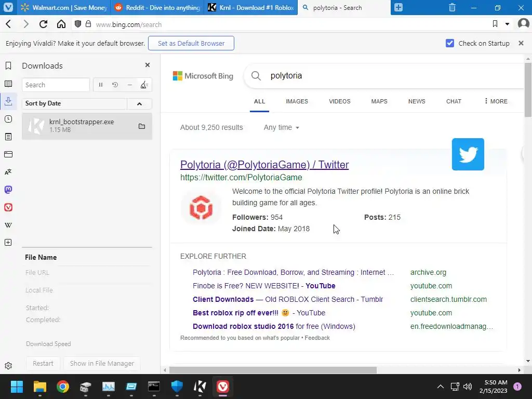The image size is (532, 399).
Task: Click the horizontal page scrollbar
Action: [273, 370]
